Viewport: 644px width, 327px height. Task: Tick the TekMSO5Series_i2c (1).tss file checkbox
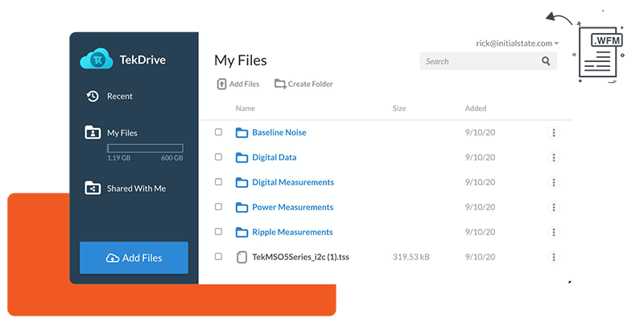[x=218, y=257]
